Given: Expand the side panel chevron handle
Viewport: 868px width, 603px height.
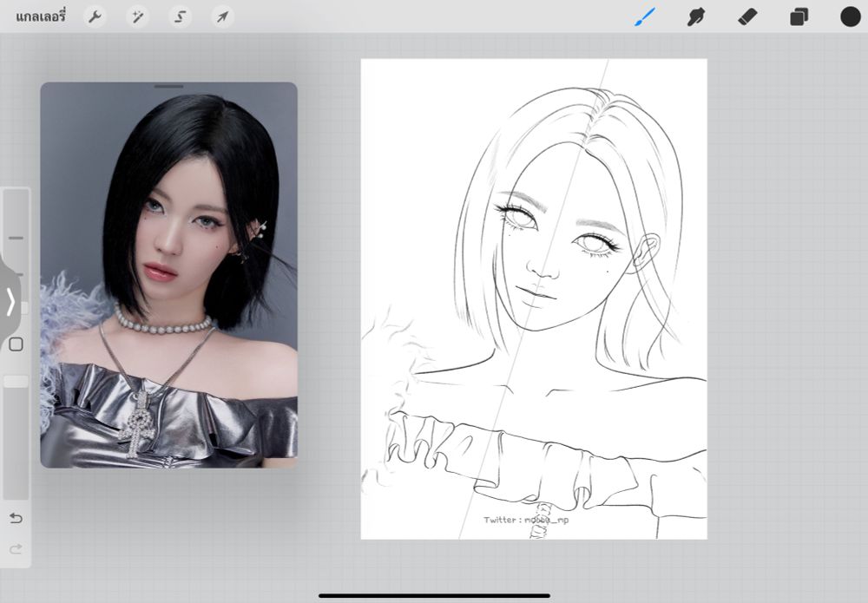Looking at the screenshot, I should click(10, 302).
